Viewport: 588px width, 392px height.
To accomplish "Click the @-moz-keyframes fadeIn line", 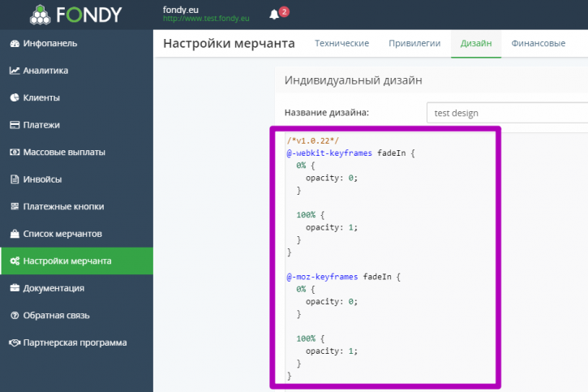I will click(344, 277).
